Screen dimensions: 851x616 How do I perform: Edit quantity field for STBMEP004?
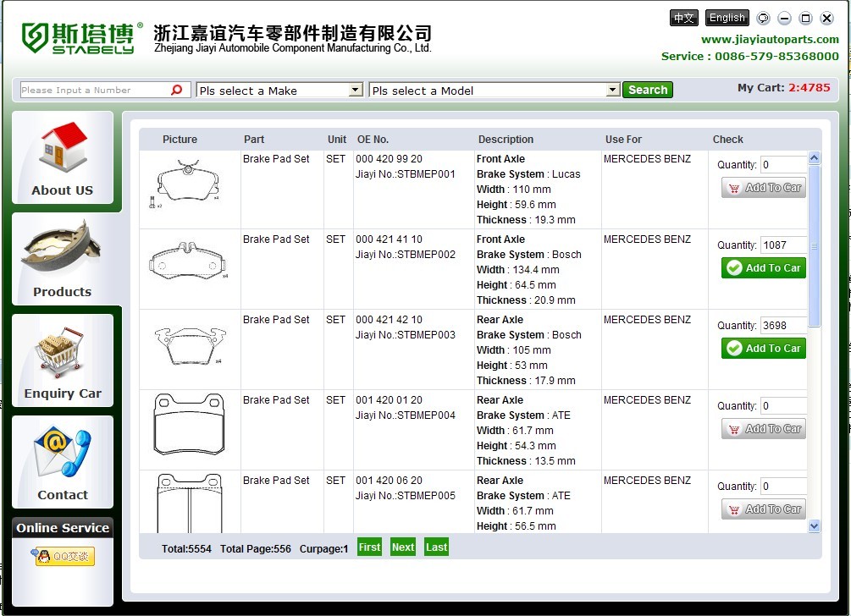click(x=783, y=406)
